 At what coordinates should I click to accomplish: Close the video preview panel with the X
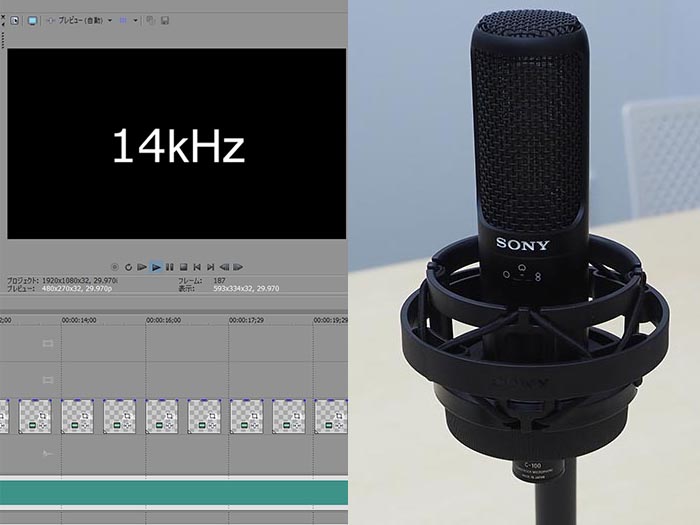coord(3,17)
